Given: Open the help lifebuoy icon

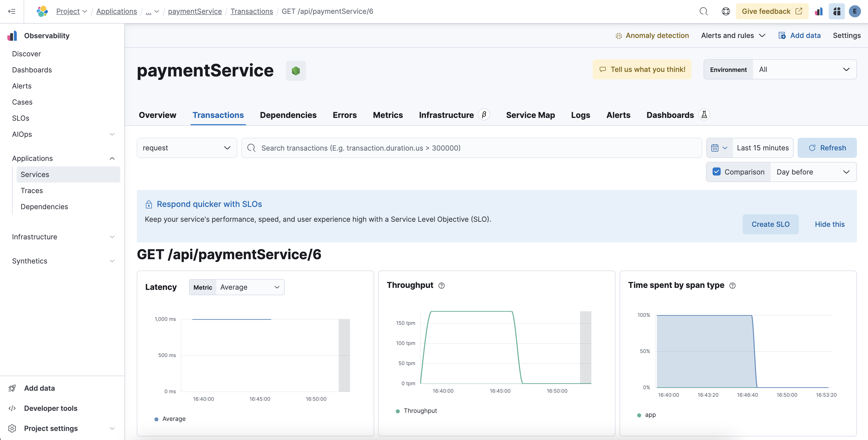Looking at the screenshot, I should (x=725, y=12).
